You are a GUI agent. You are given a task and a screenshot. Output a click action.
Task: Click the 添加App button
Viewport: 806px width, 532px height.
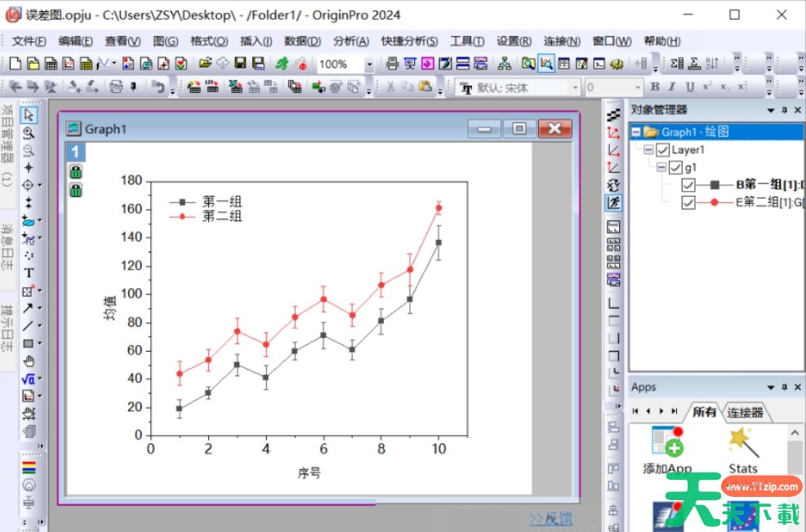[667, 450]
